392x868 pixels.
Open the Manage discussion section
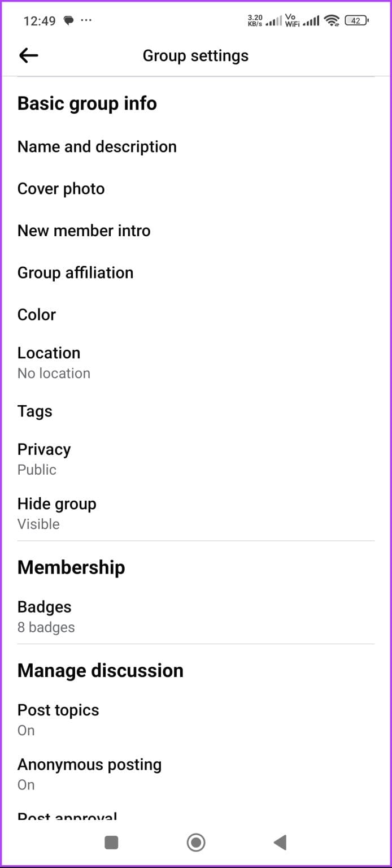(x=101, y=670)
